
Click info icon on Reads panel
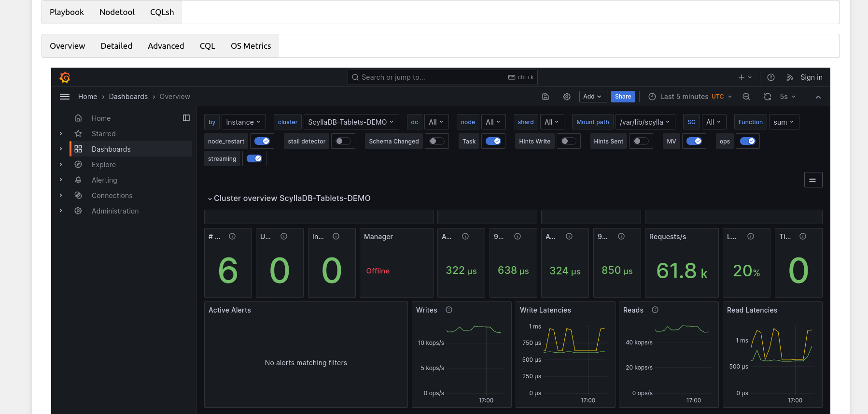(x=655, y=310)
